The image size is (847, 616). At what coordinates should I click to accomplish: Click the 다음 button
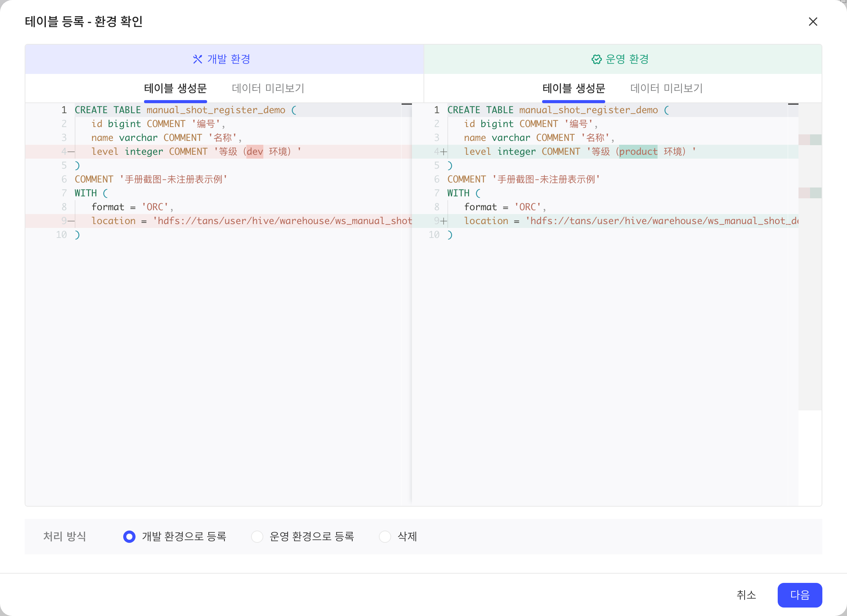[x=800, y=595]
